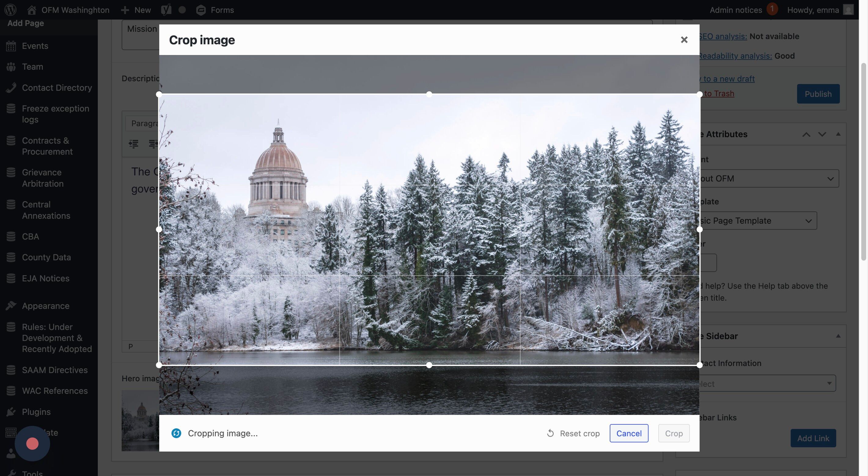Open the Events calendar menu item
Viewport: 868px width, 476px height.
pos(35,46)
